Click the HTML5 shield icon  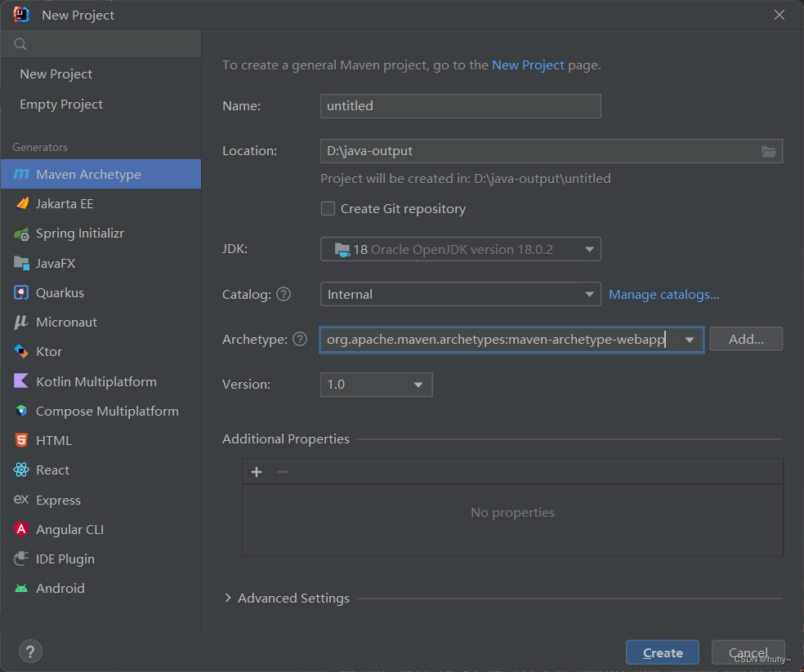click(x=21, y=440)
